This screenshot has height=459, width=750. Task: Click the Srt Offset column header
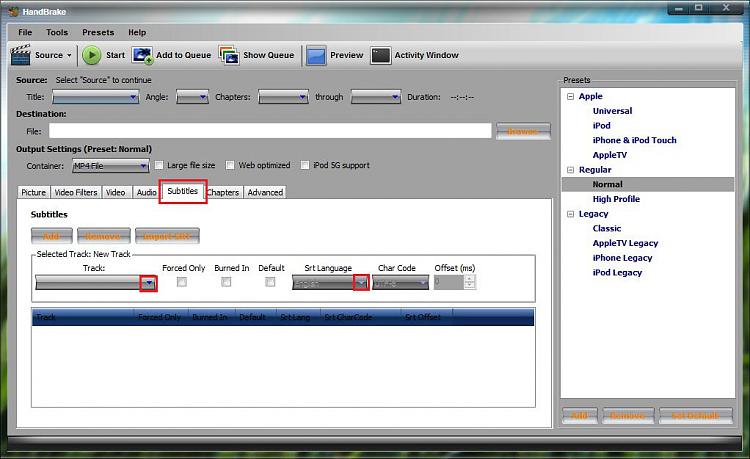click(427, 317)
